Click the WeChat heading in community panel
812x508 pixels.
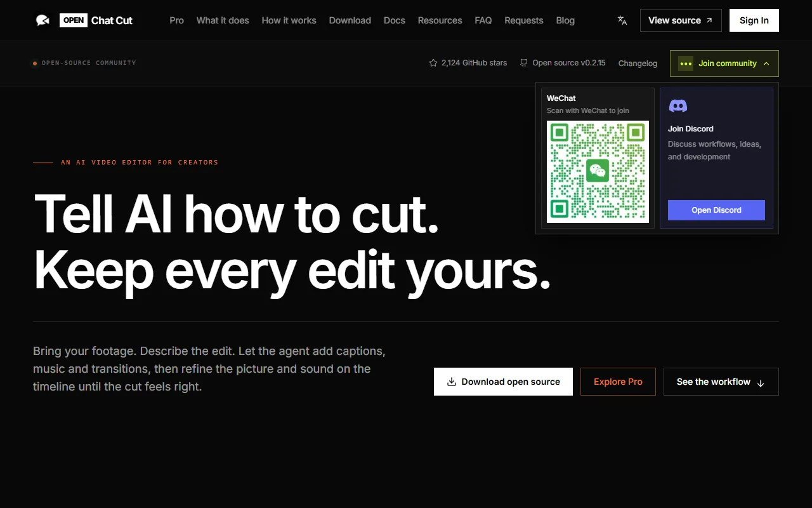point(561,98)
